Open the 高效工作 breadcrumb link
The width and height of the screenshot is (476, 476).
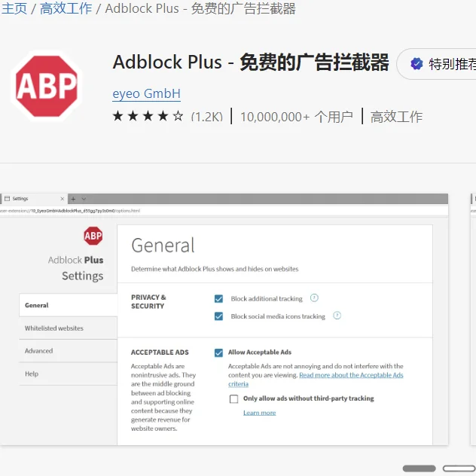pos(66,8)
